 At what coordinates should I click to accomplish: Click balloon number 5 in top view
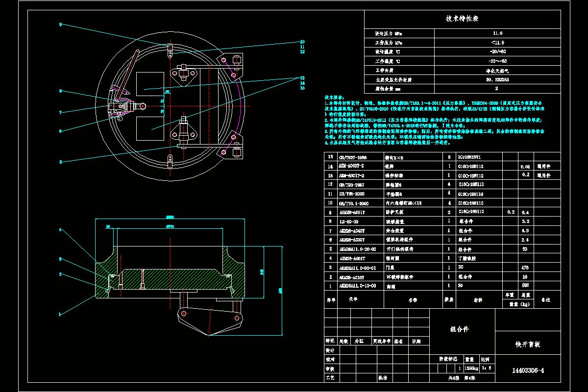point(60,162)
